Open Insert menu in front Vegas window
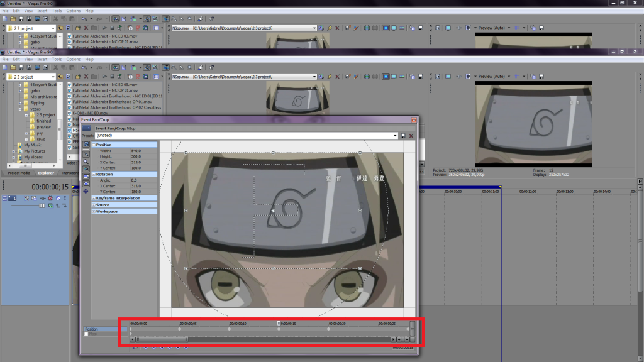The width and height of the screenshot is (644, 362). click(42, 60)
